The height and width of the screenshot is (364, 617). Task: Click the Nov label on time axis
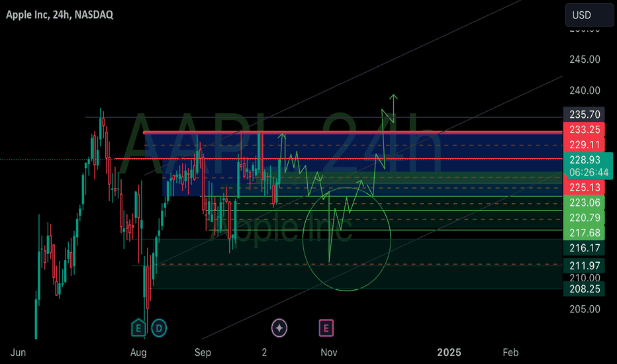point(329,353)
